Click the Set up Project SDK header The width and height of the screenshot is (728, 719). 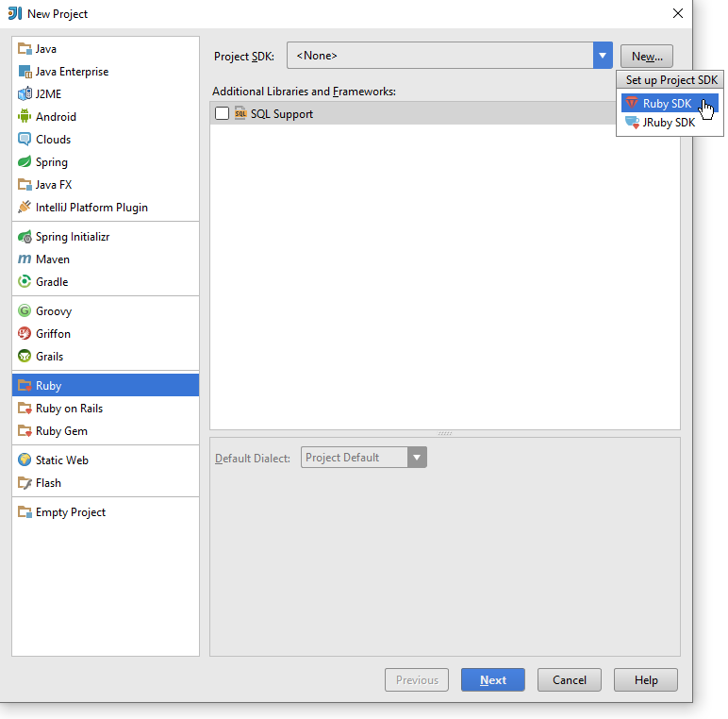tap(671, 80)
